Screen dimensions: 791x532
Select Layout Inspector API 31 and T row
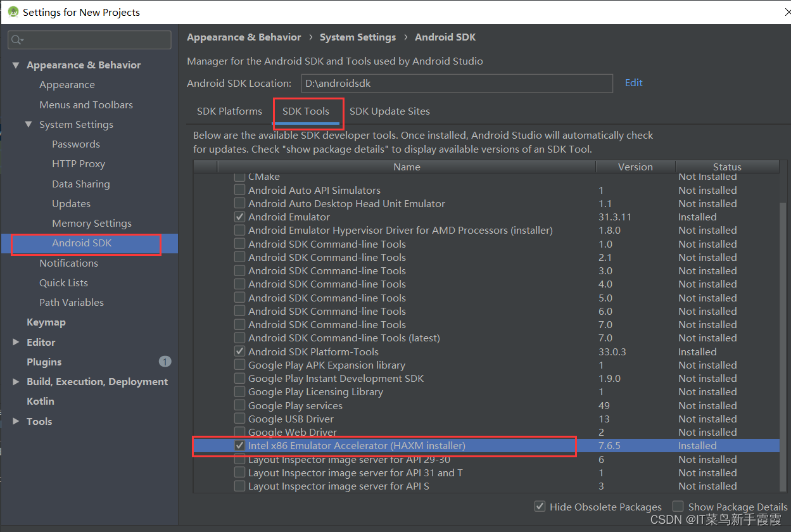pos(355,472)
